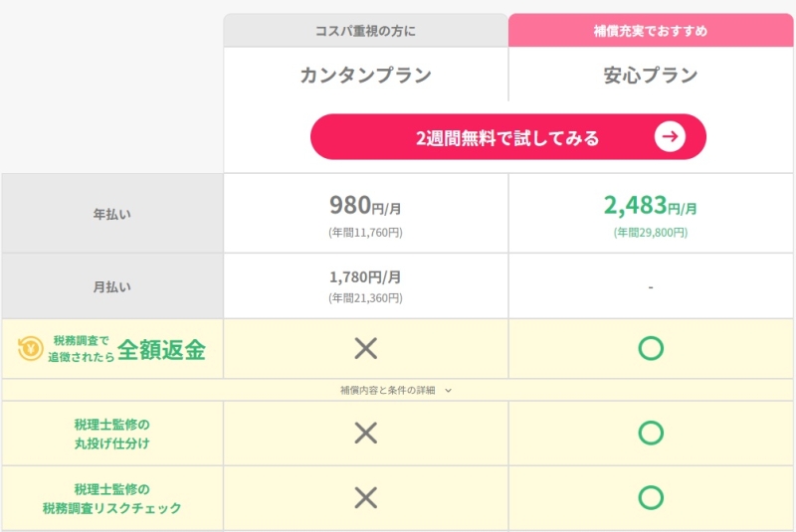Click the pink 補償充実でおすすめ banner
The image size is (796, 532).
pos(651,31)
